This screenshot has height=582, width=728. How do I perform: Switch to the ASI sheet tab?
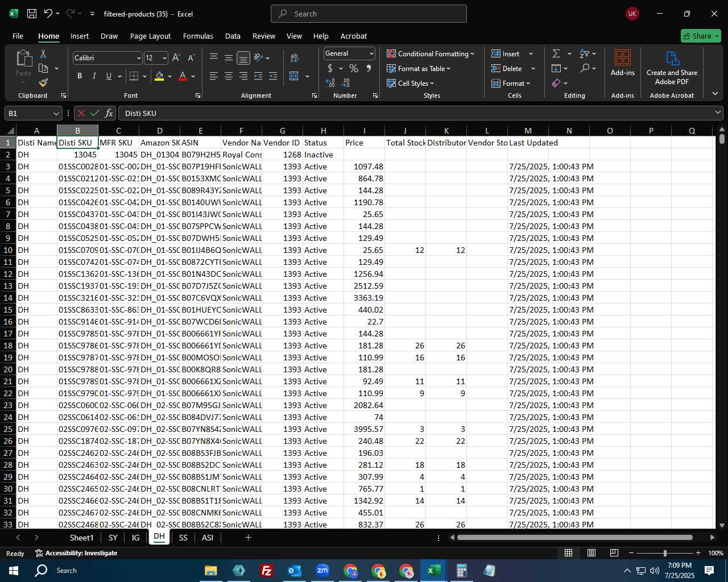208,537
